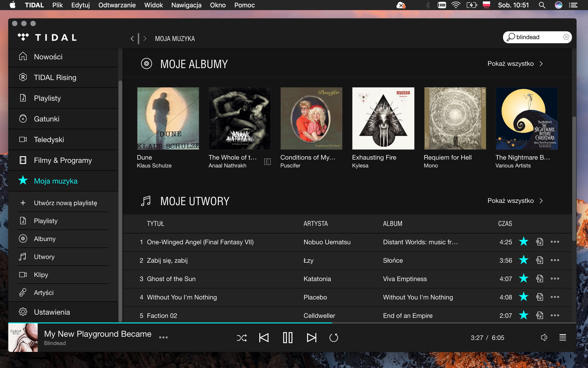Open the volume speaker control

[544, 338]
